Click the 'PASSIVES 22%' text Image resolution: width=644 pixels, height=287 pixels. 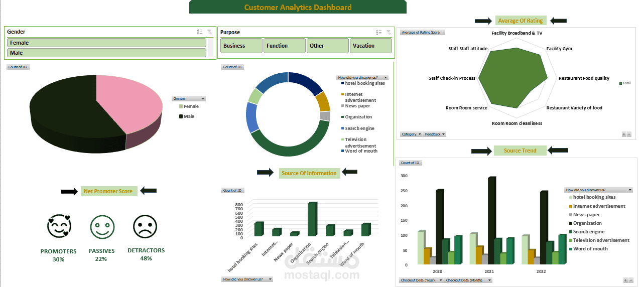(x=101, y=254)
